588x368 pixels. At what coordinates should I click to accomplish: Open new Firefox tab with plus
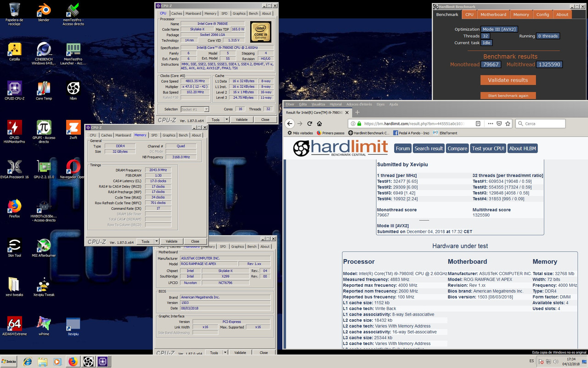click(357, 112)
